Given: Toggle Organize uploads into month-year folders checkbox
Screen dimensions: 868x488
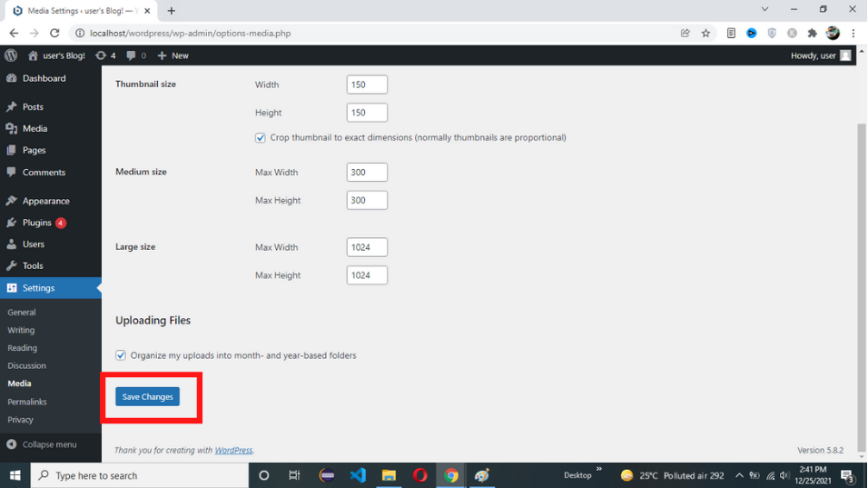Looking at the screenshot, I should coord(121,355).
